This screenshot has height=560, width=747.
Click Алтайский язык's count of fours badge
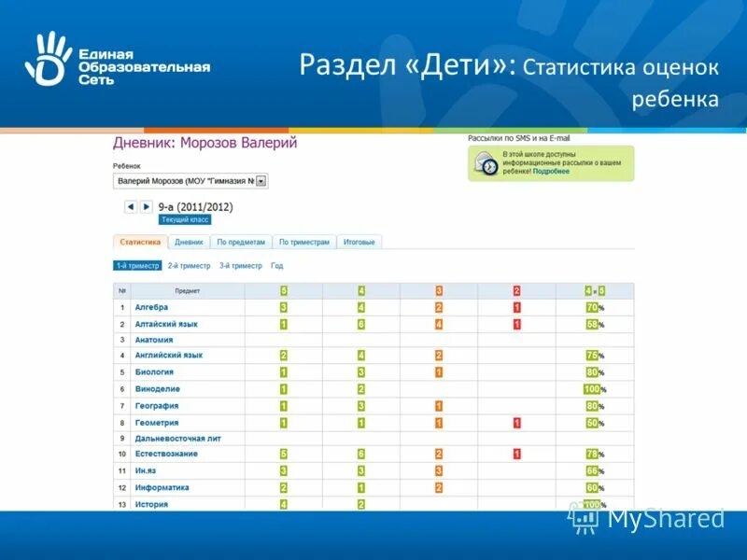(x=361, y=324)
